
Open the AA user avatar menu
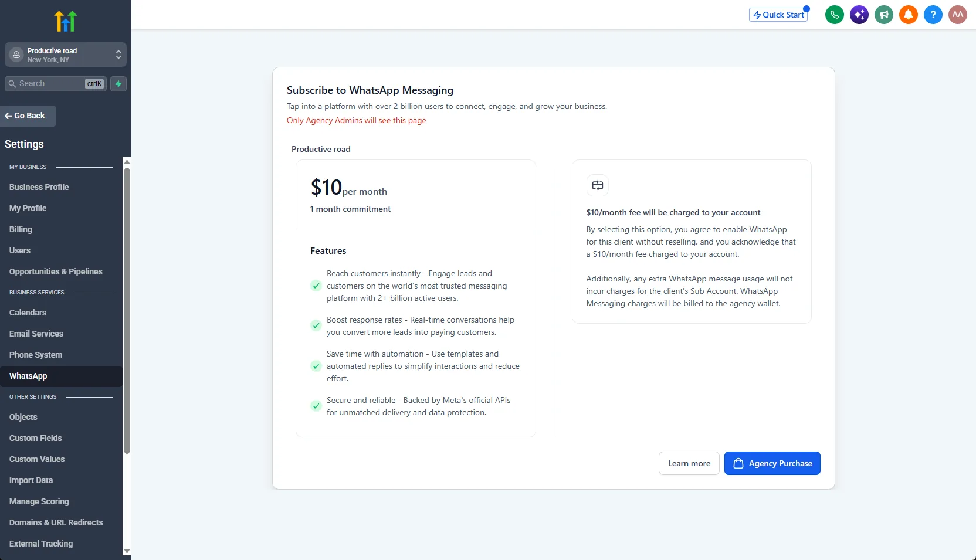coord(958,15)
